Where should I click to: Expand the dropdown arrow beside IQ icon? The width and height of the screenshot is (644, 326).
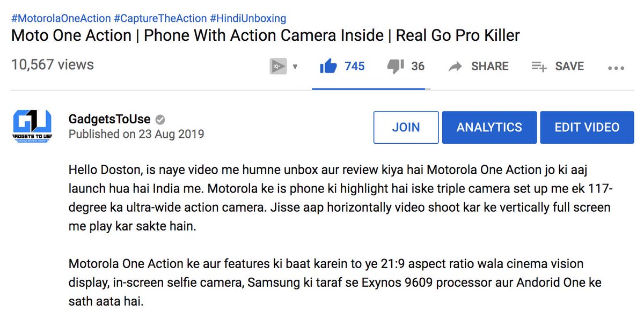click(x=295, y=67)
